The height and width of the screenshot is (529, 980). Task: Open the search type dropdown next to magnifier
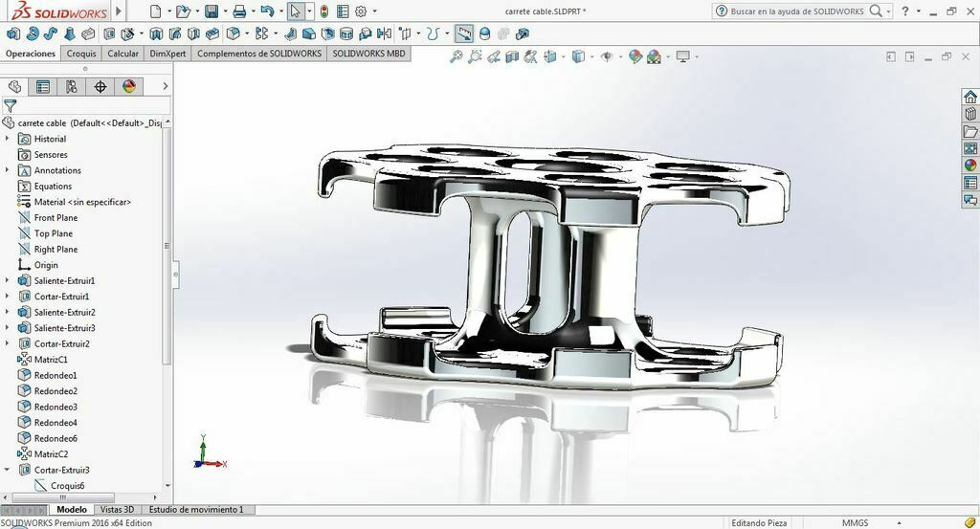click(x=888, y=11)
